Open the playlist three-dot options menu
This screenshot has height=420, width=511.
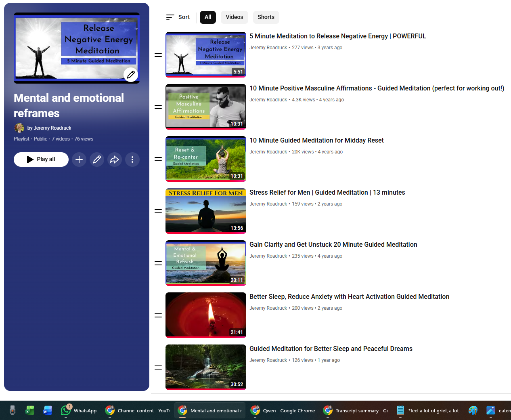(x=132, y=159)
